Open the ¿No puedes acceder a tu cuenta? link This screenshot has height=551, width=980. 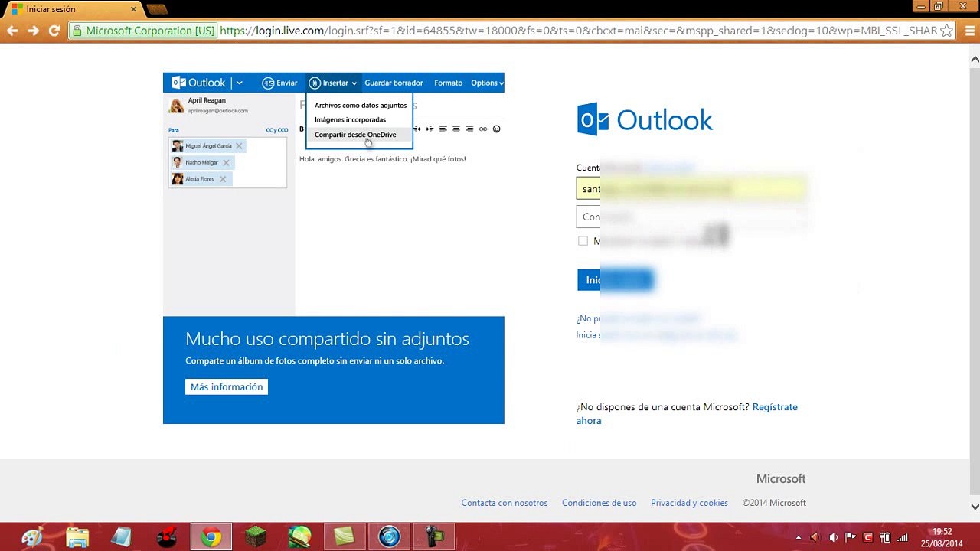[x=639, y=318]
